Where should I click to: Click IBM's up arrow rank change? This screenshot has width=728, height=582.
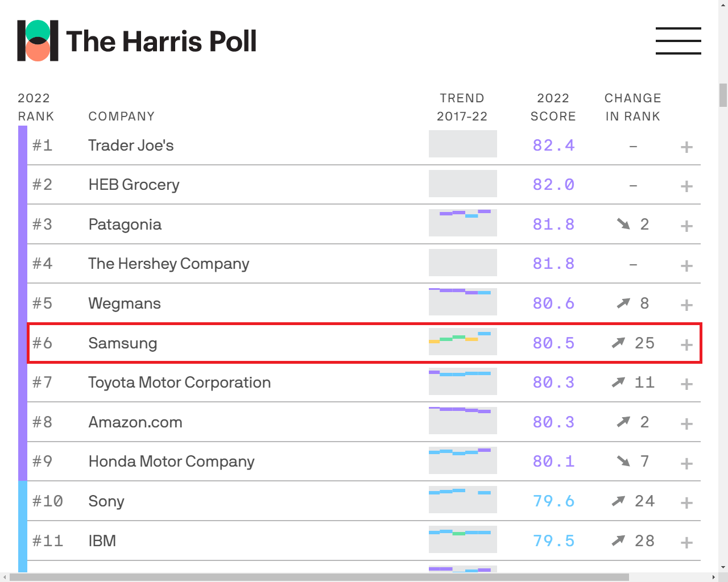(618, 541)
